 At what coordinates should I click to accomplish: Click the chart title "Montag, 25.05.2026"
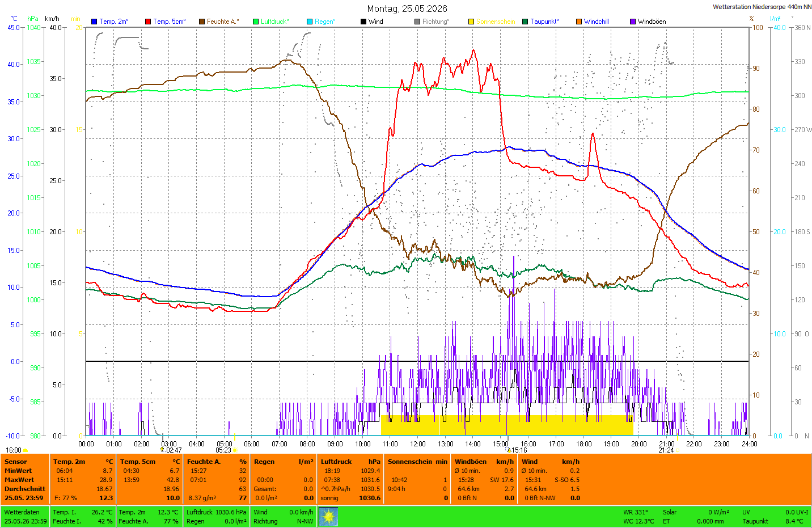tap(407, 9)
